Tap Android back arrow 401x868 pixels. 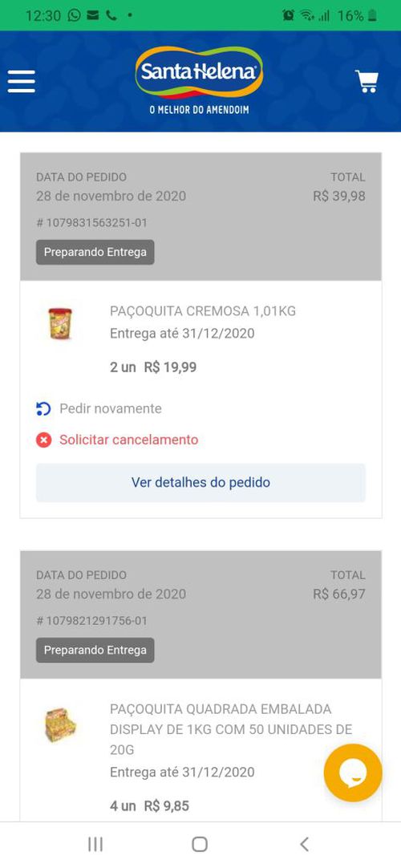click(x=304, y=844)
